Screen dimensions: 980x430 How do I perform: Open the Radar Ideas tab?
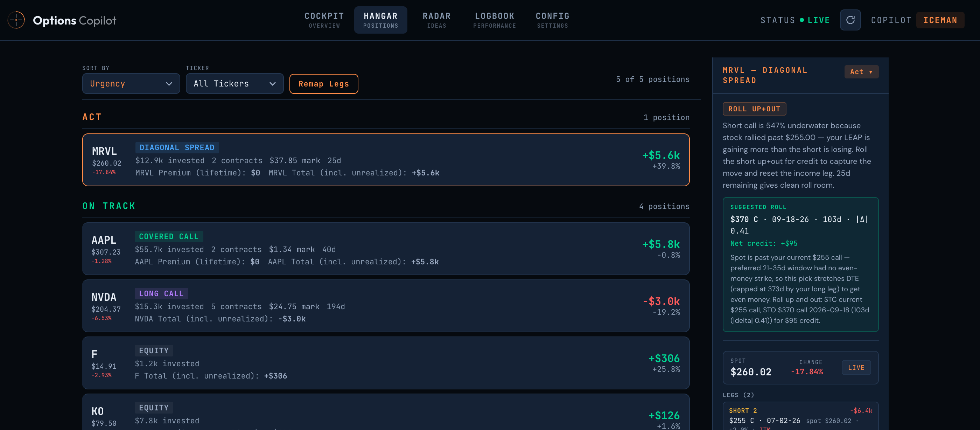436,20
